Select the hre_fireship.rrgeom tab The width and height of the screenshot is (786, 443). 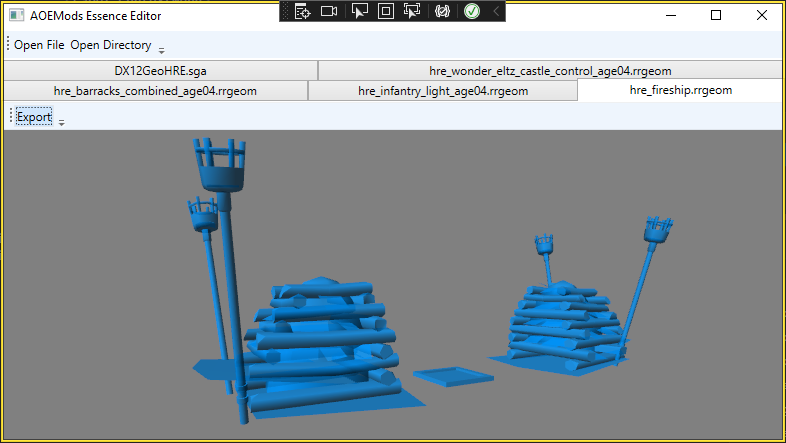680,90
